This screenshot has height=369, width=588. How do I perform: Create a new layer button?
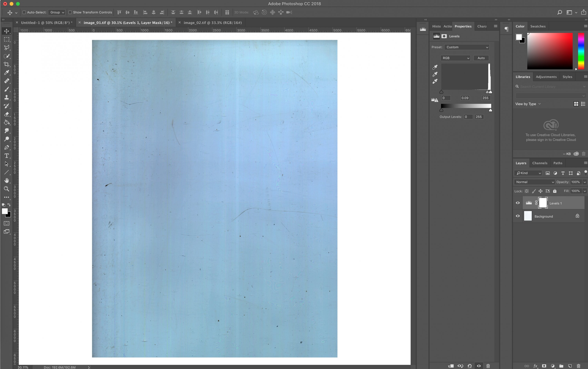pos(570,366)
